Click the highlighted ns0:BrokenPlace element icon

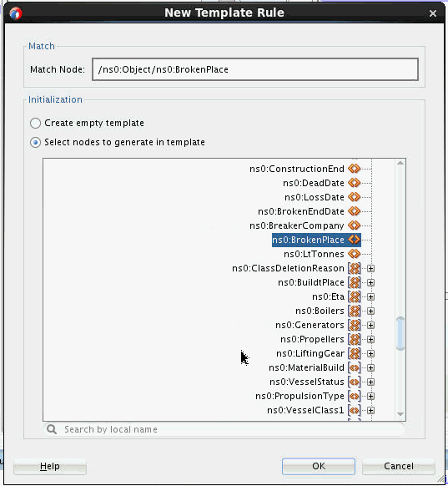[355, 240]
